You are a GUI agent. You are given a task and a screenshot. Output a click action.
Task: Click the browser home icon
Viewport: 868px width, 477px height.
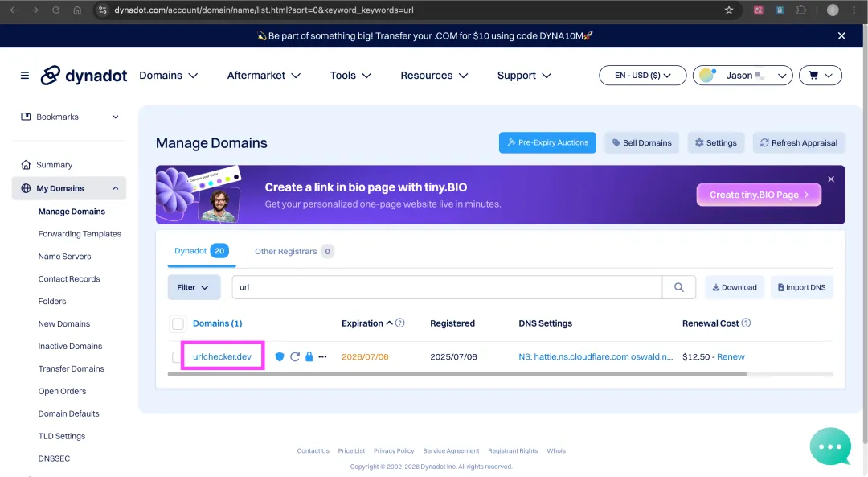(77, 10)
